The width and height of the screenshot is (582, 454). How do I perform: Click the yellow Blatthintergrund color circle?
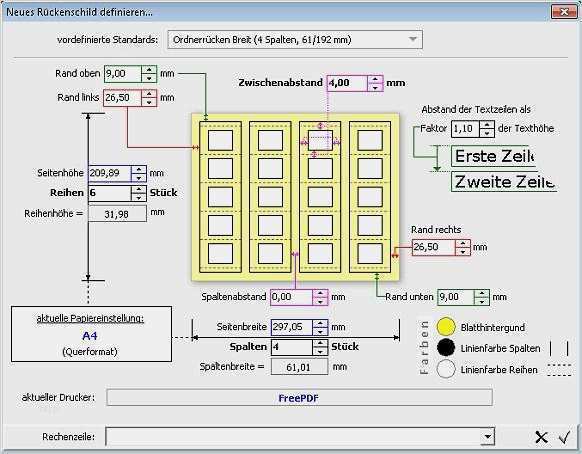coord(446,327)
